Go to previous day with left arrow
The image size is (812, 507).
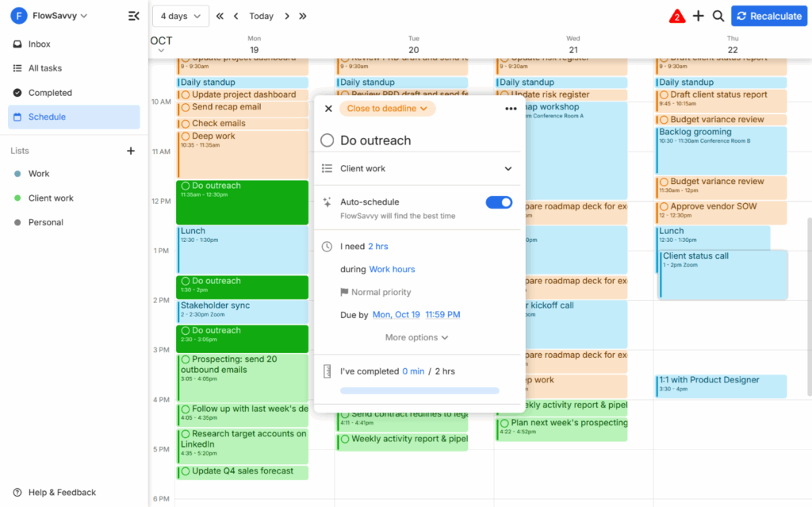[x=236, y=16]
